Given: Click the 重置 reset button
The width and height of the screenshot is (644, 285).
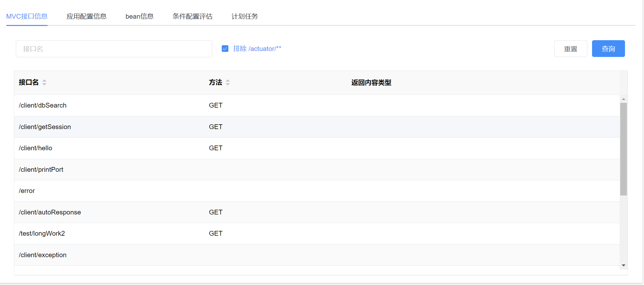Looking at the screenshot, I should point(571,49).
